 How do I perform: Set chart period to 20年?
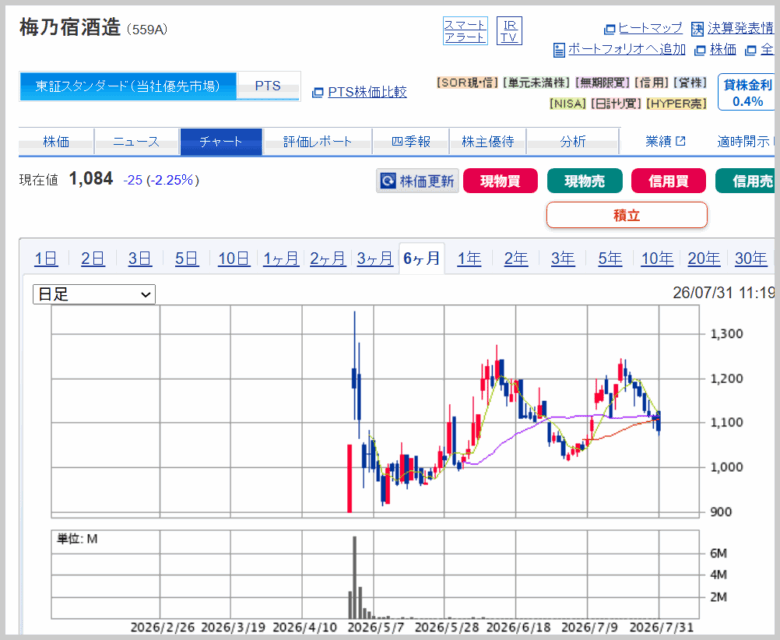pos(704,259)
